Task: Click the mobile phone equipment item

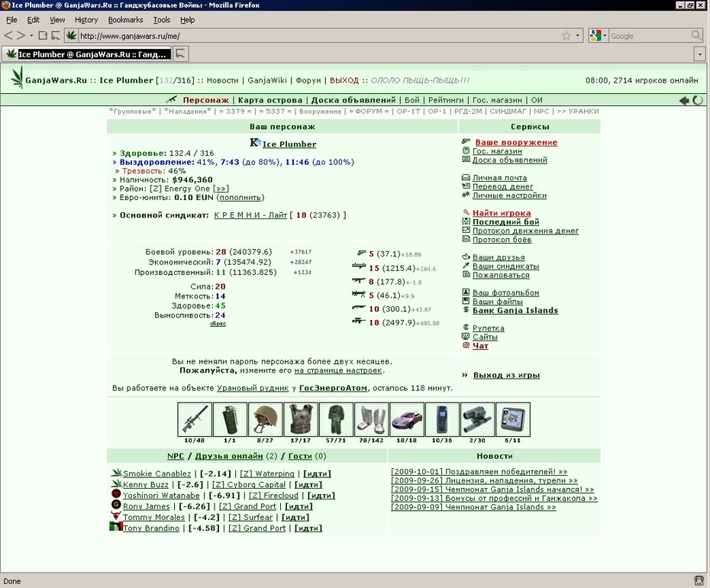Action: point(442,419)
